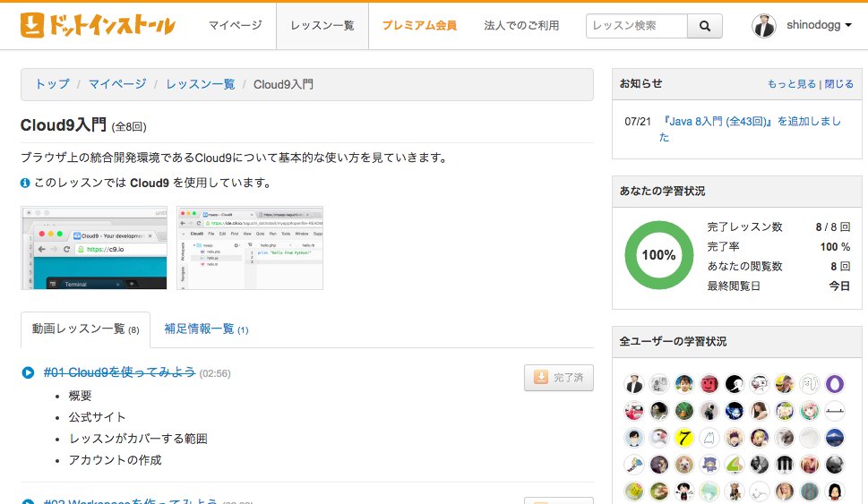
Task: Open the ghost outline sketch avatar
Action: click(709, 438)
